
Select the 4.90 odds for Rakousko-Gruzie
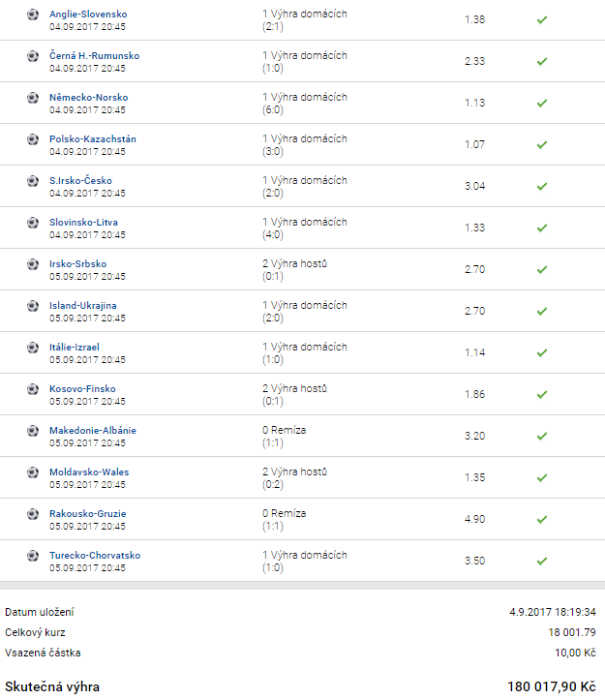tap(474, 519)
